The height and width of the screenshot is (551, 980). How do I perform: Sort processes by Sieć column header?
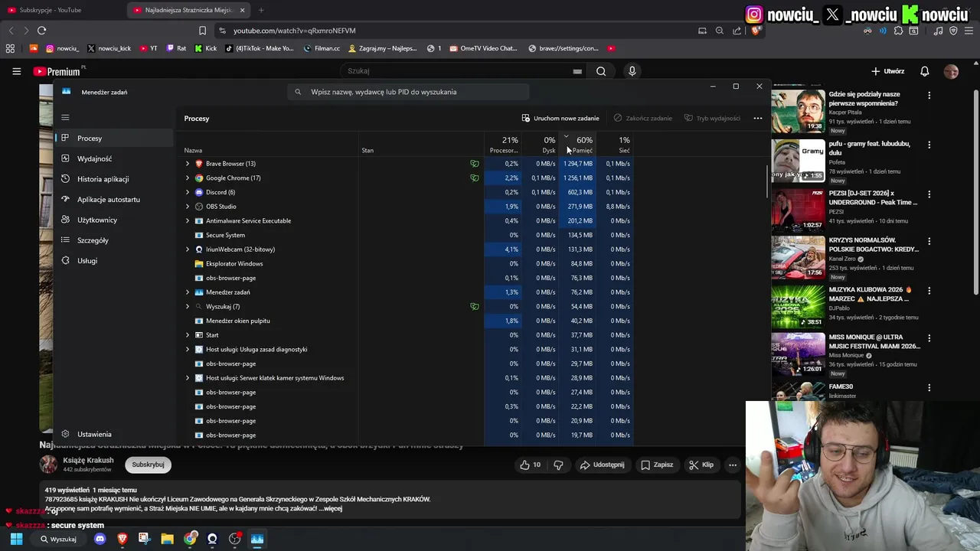pos(616,144)
